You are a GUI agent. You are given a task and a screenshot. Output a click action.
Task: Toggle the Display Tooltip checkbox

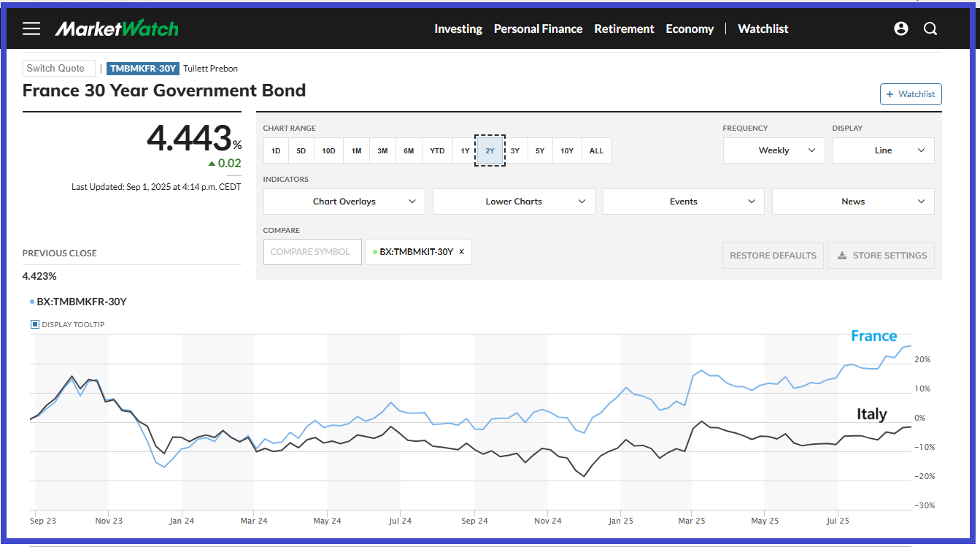[x=35, y=324]
